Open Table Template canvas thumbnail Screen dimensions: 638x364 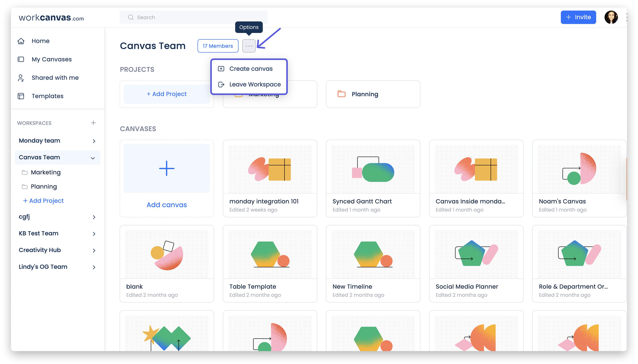click(x=270, y=254)
